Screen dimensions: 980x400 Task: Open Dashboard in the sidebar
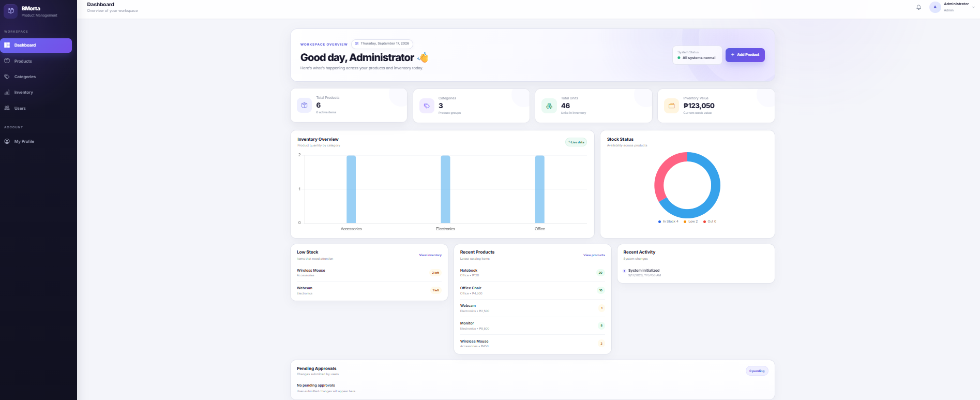click(36, 45)
